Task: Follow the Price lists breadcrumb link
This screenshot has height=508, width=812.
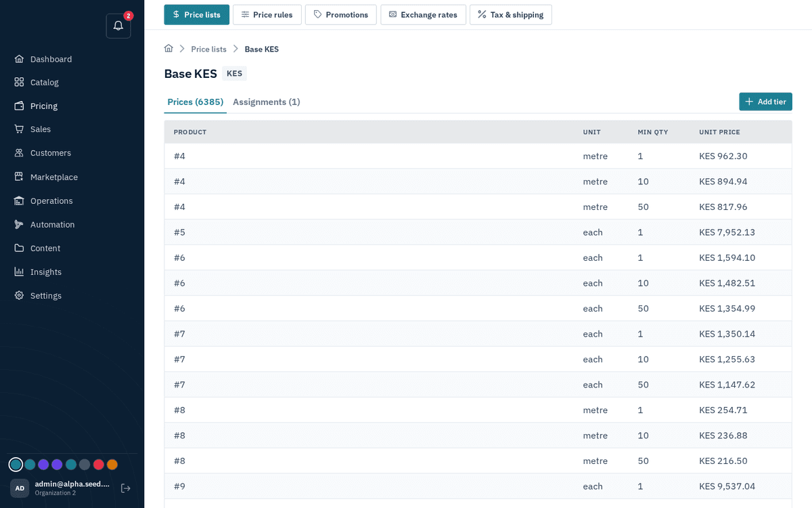Action: click(208, 49)
